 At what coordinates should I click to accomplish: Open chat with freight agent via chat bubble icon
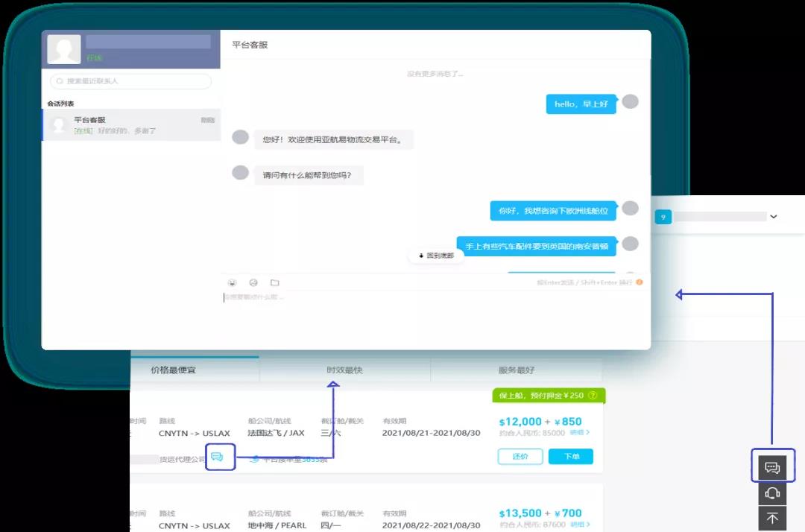pyautogui.click(x=218, y=457)
